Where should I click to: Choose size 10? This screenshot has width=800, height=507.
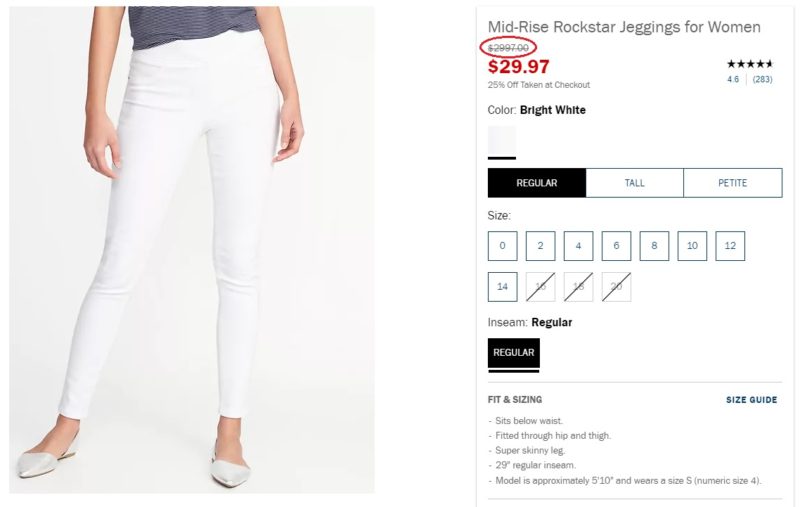[692, 246]
